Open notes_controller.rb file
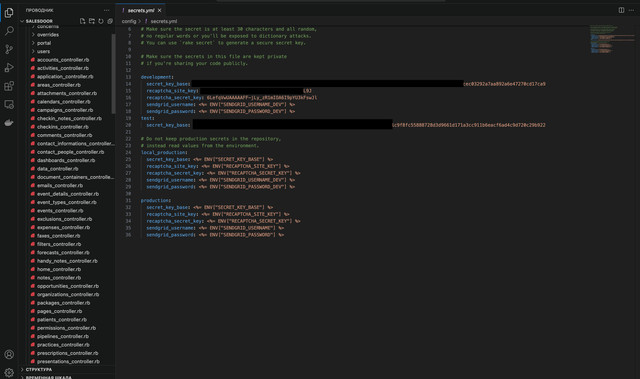The image size is (640, 379). 59,277
